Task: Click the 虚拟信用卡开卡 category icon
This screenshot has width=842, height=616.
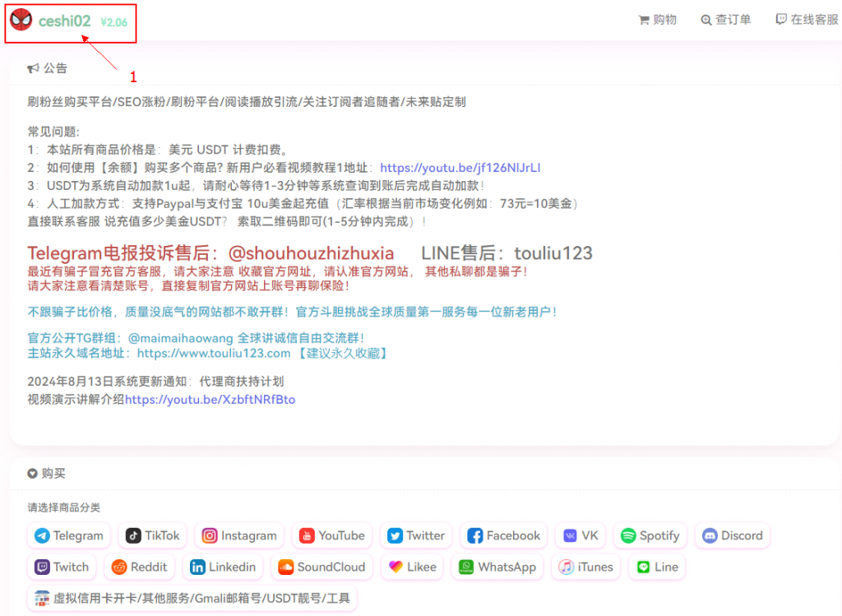Action: (42, 598)
